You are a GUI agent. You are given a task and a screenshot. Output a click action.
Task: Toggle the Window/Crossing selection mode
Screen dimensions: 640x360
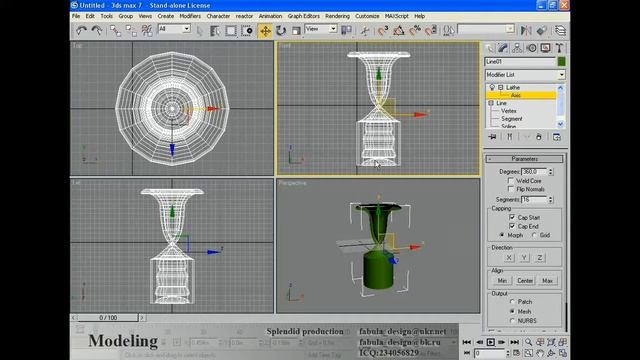coord(247,31)
